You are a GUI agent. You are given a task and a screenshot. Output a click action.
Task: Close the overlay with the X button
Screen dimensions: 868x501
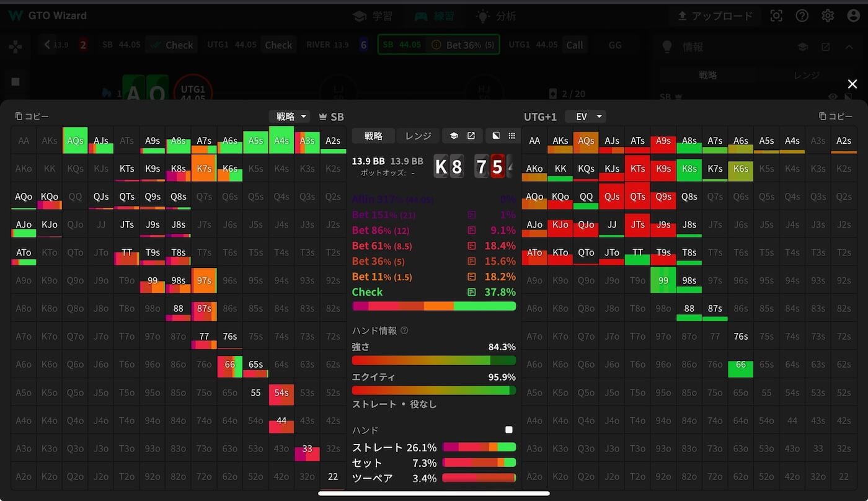852,84
